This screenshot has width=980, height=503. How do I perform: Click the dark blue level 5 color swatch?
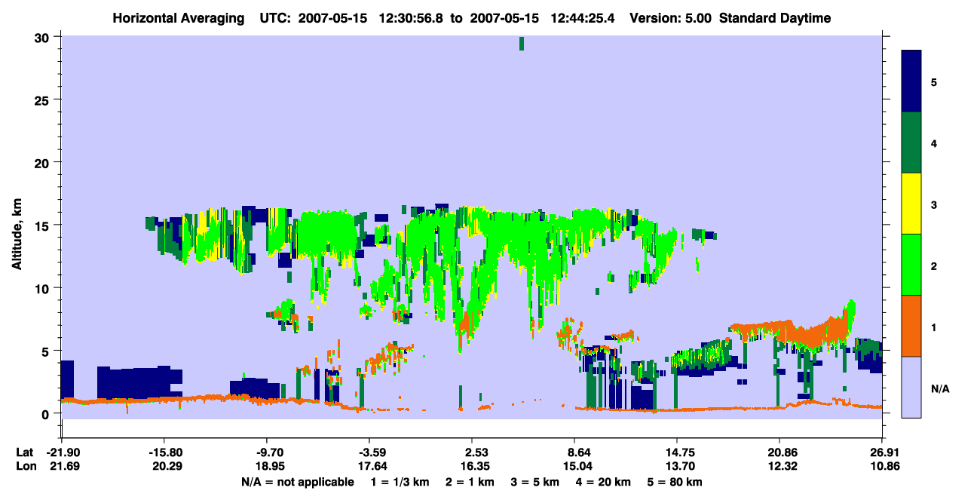911,81
